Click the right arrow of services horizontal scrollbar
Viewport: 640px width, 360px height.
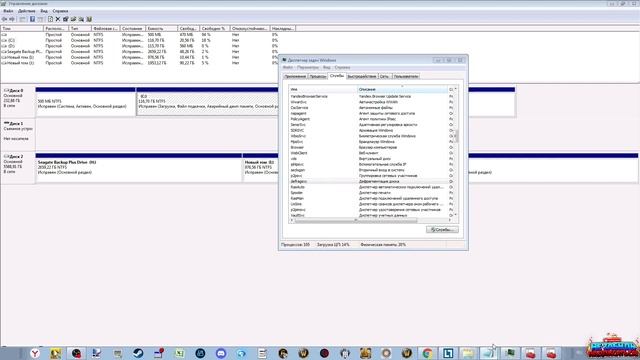click(x=450, y=220)
